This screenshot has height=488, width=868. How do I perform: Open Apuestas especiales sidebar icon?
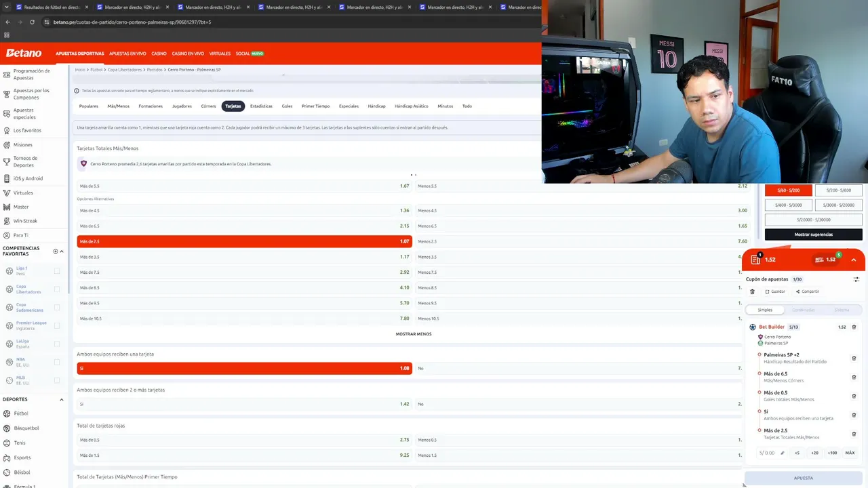[x=7, y=113]
